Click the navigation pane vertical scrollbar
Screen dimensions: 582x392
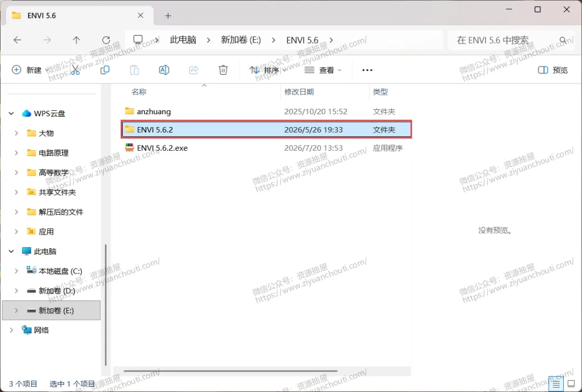[106, 305]
